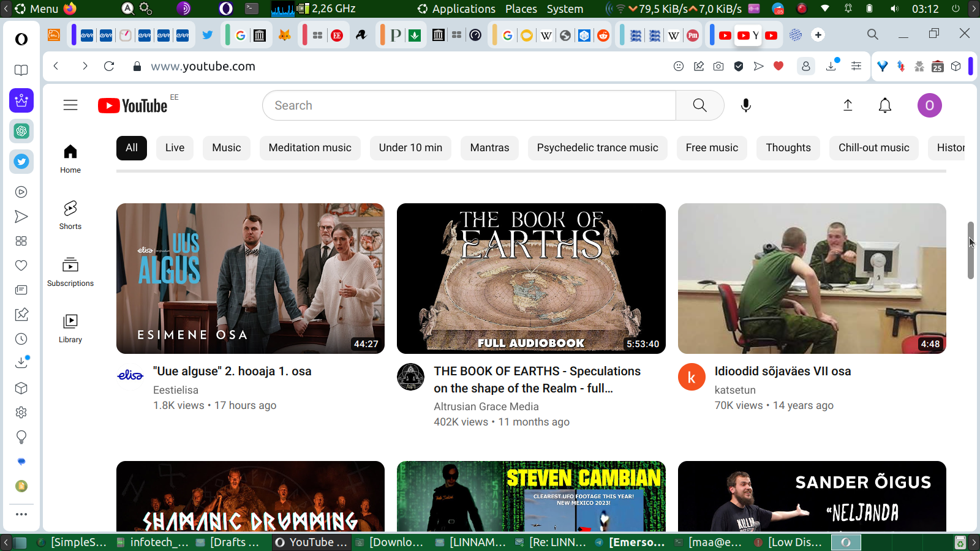Screen dimensions: 980x551
Task: Open the Applications menu
Action: [x=456, y=9]
